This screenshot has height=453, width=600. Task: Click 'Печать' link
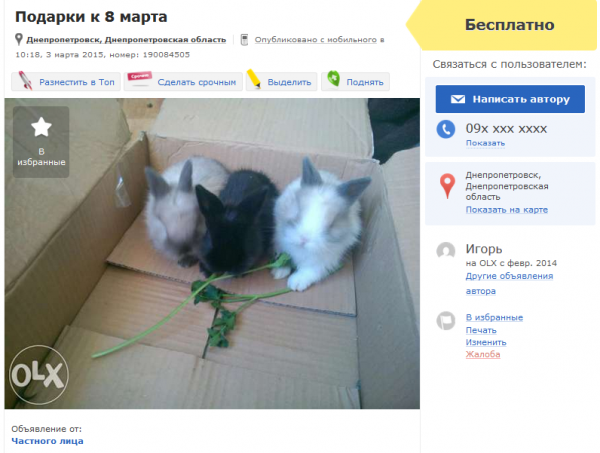click(x=481, y=330)
